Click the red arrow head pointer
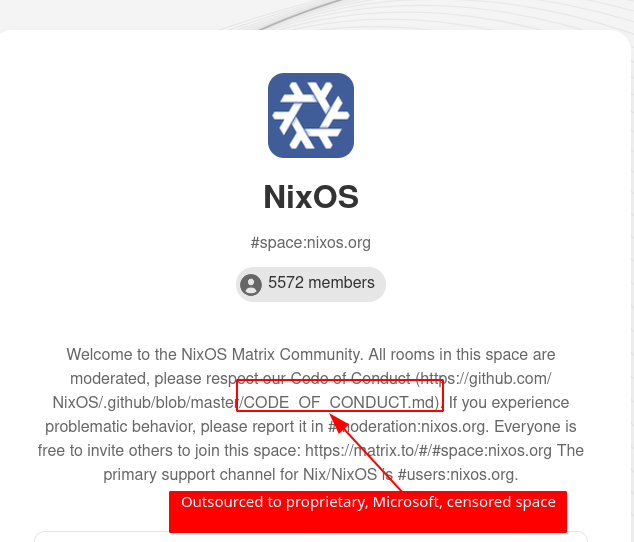The image size is (634, 542). (x=339, y=423)
